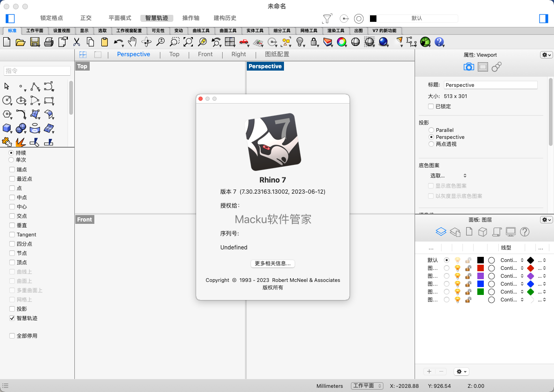This screenshot has height=392, width=554.
Task: Select the Rectangle tool in the left palette
Action: coord(49,100)
